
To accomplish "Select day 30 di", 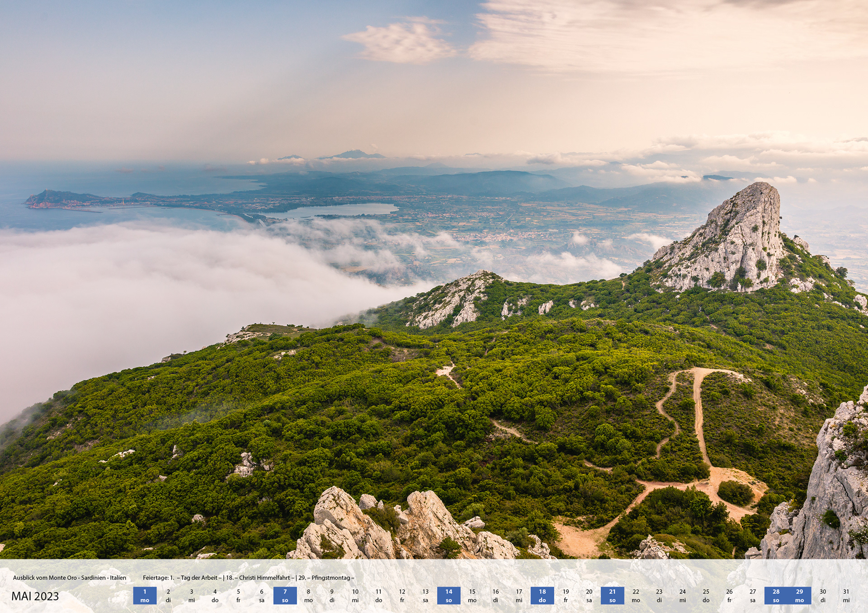I will click(x=823, y=595).
